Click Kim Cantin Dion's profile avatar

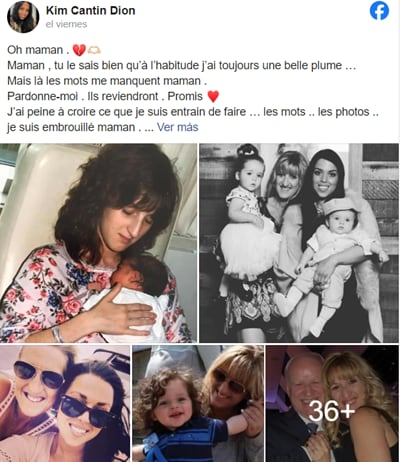(x=23, y=16)
